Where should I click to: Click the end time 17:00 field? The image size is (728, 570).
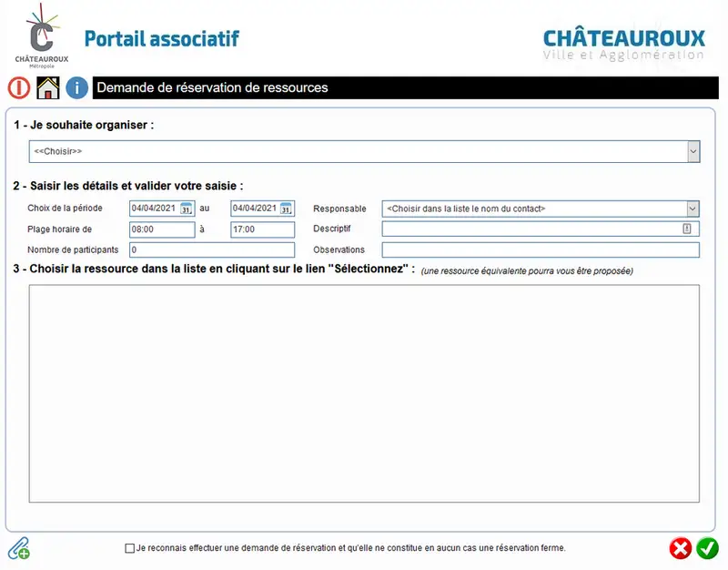(x=263, y=229)
